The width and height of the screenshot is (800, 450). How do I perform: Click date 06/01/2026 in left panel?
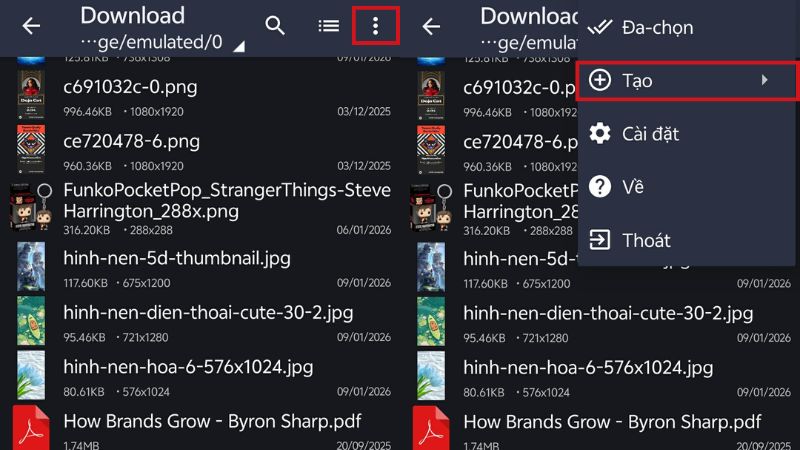click(x=364, y=230)
